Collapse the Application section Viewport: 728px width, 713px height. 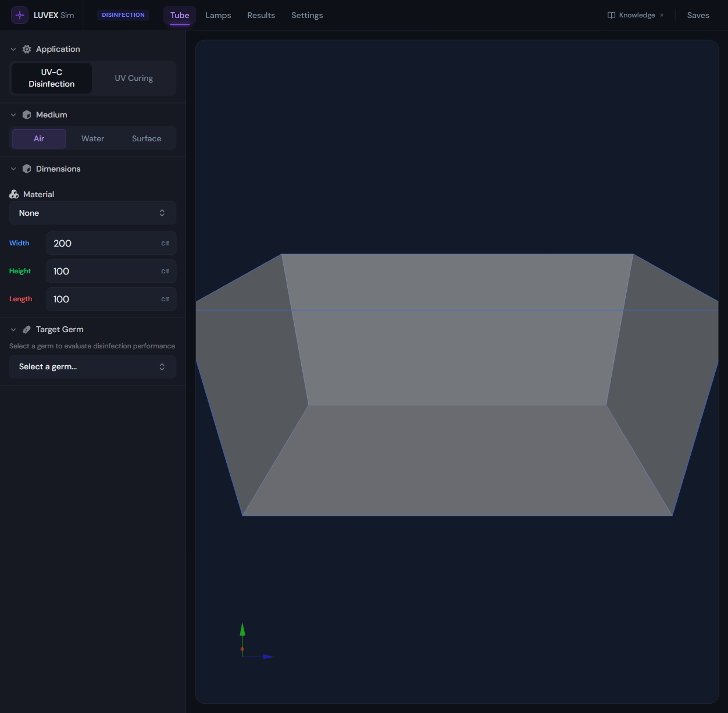click(13, 49)
